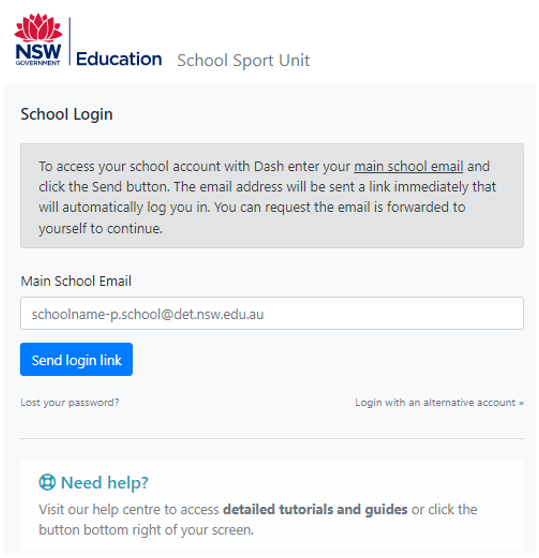Click the » arrow after alternative account
539x558 pixels.
point(521,403)
